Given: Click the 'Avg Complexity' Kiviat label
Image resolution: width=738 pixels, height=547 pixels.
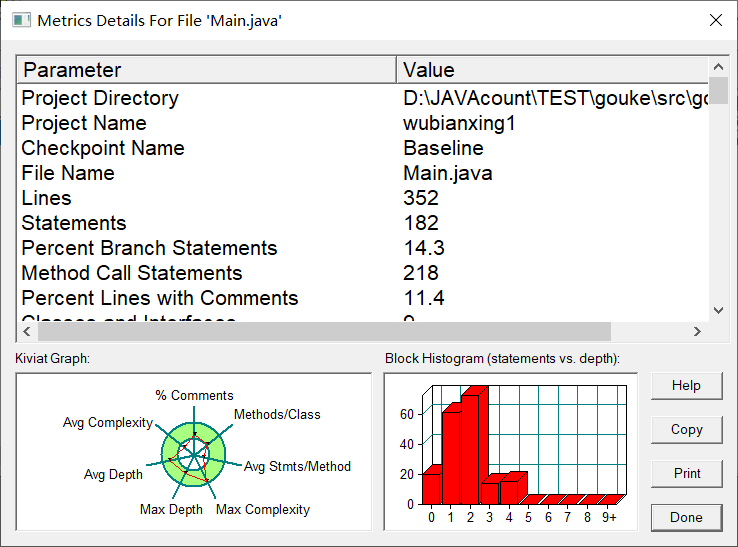Looking at the screenshot, I should (108, 422).
